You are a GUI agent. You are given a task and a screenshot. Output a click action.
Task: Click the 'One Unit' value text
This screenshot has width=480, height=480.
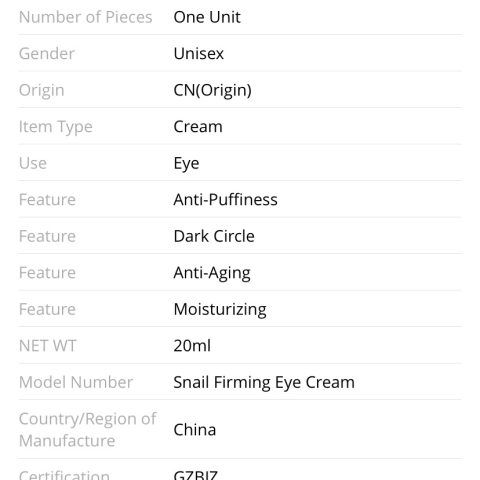207,17
